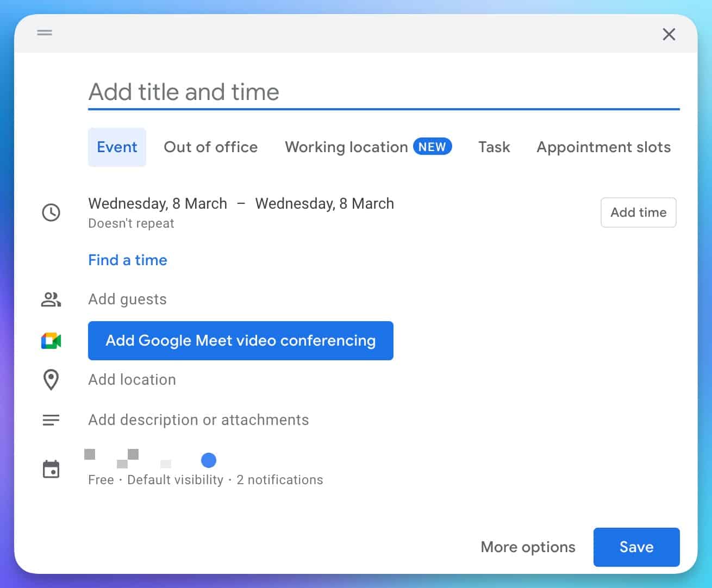
Task: Click the clock icon next to the date
Action: pos(51,212)
